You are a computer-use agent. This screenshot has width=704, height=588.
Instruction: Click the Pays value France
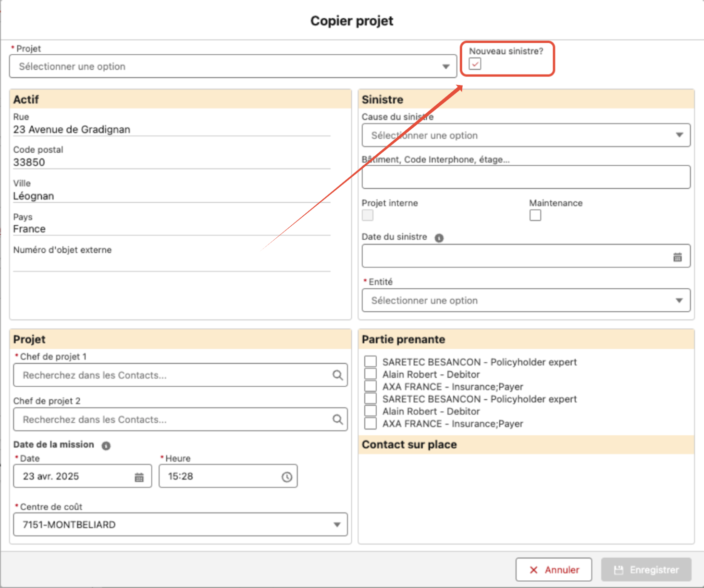pos(29,229)
